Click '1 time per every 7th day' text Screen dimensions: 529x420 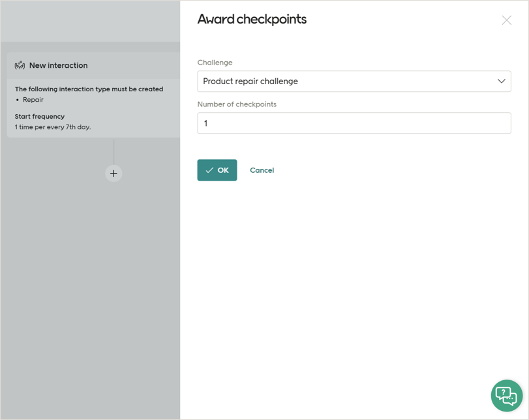tap(53, 127)
